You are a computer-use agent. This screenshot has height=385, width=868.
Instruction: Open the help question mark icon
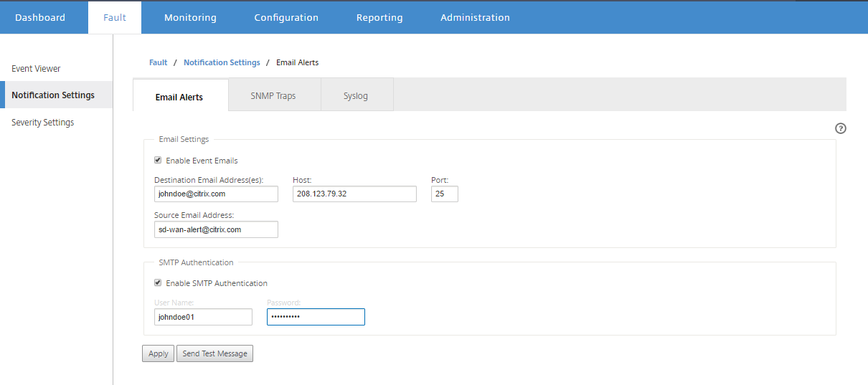[x=841, y=128]
